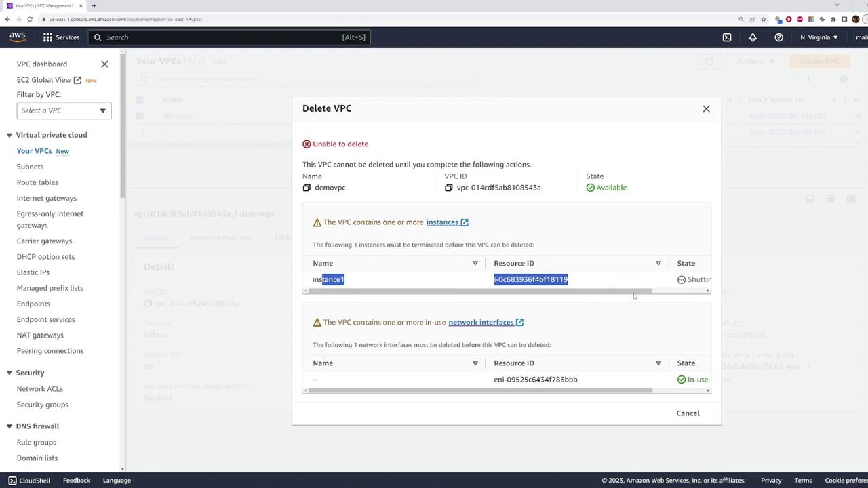Click the instances table horizontal scrollbar
This screenshot has height=488, width=868.
point(479,291)
